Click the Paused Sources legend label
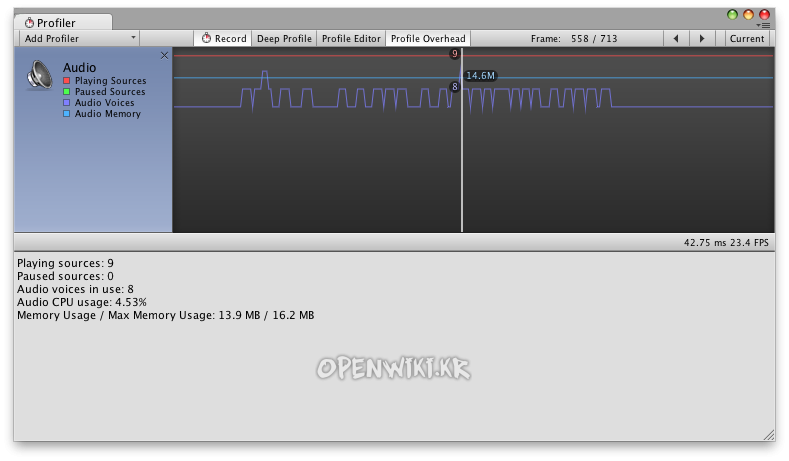This screenshot has height=461, width=789. click(110, 92)
